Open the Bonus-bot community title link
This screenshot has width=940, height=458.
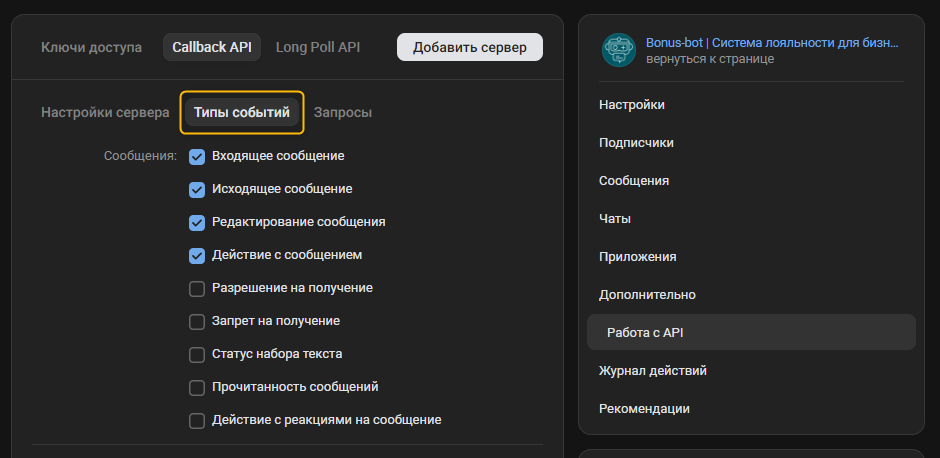tap(772, 43)
